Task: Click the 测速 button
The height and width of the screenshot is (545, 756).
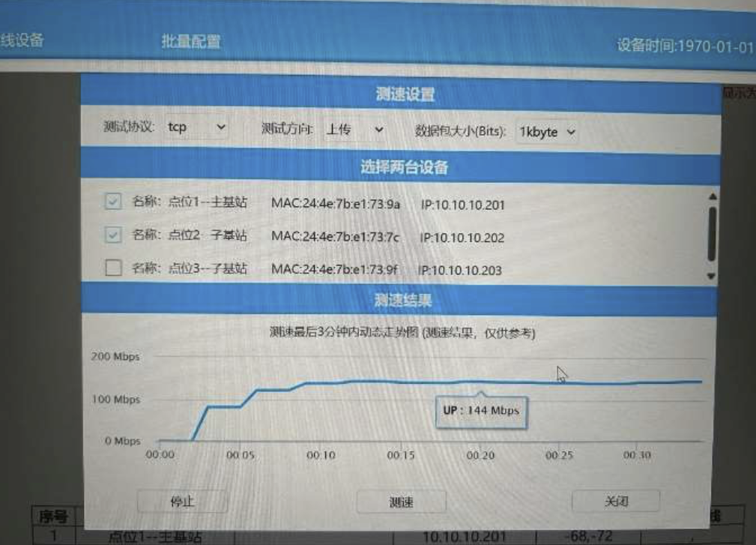Action: [x=401, y=502]
